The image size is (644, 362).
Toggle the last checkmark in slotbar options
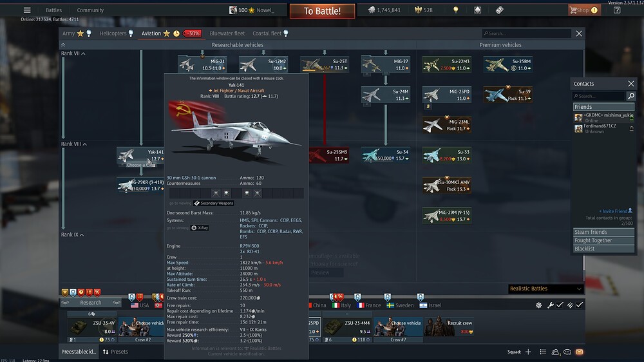579,305
